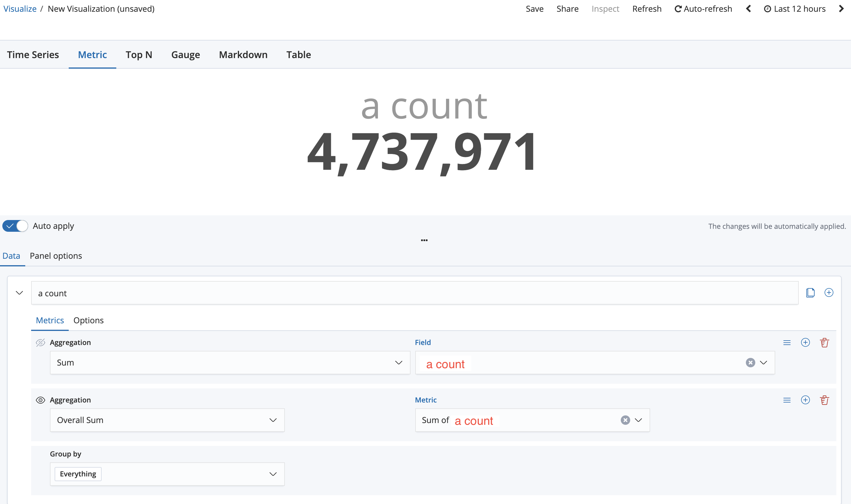Clear the Field 'a count' selection
Viewport: 851px width, 504px height.
point(750,363)
